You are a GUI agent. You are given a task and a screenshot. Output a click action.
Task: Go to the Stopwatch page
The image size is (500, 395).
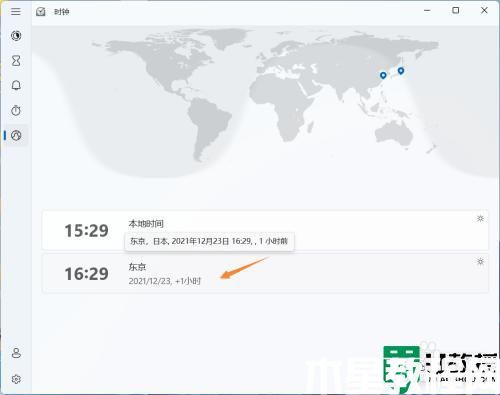tap(16, 110)
